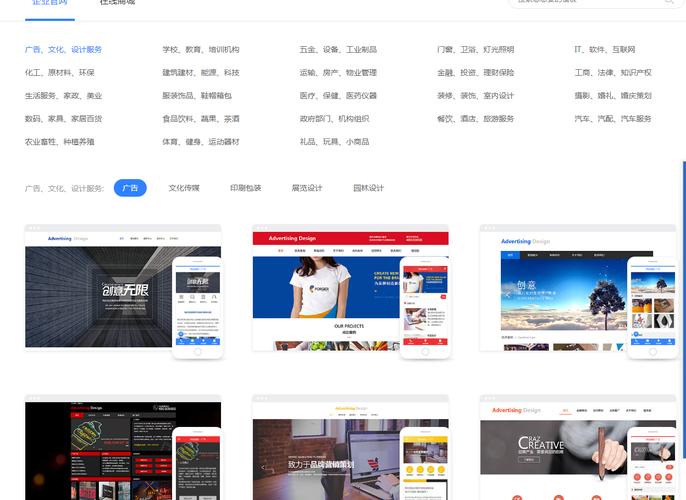Select the 运输、房产、物业管理 category
The image size is (686, 500).
pyautogui.click(x=338, y=73)
